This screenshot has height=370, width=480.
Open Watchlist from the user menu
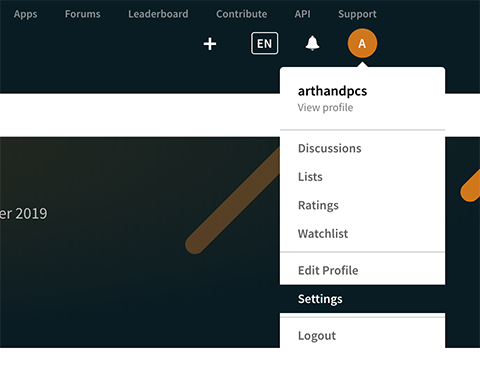click(x=362, y=234)
